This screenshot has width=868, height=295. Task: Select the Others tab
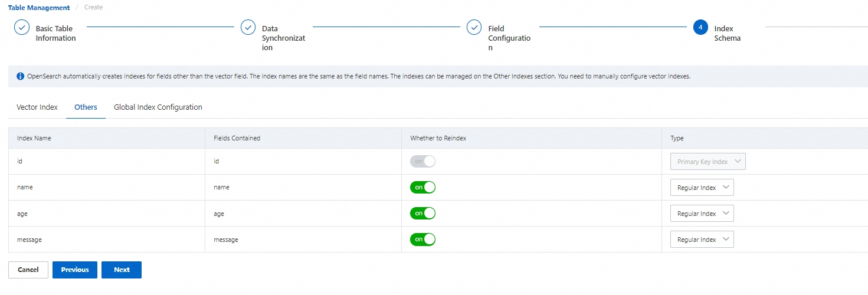(86, 107)
